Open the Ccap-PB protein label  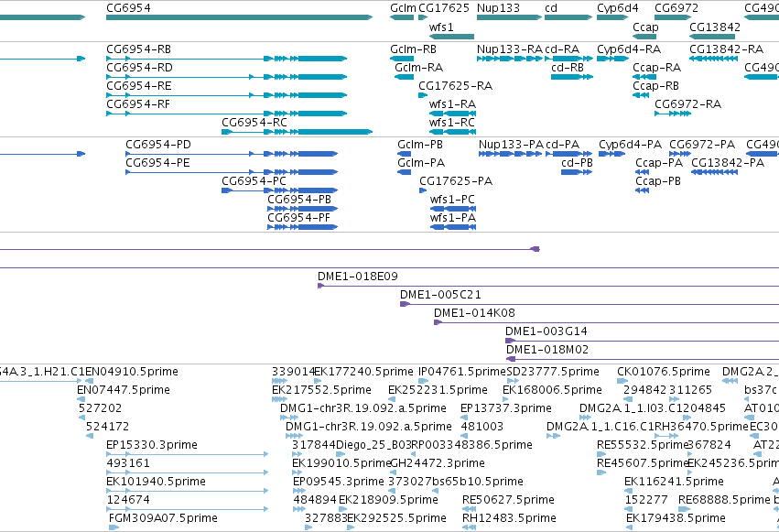coord(658,181)
